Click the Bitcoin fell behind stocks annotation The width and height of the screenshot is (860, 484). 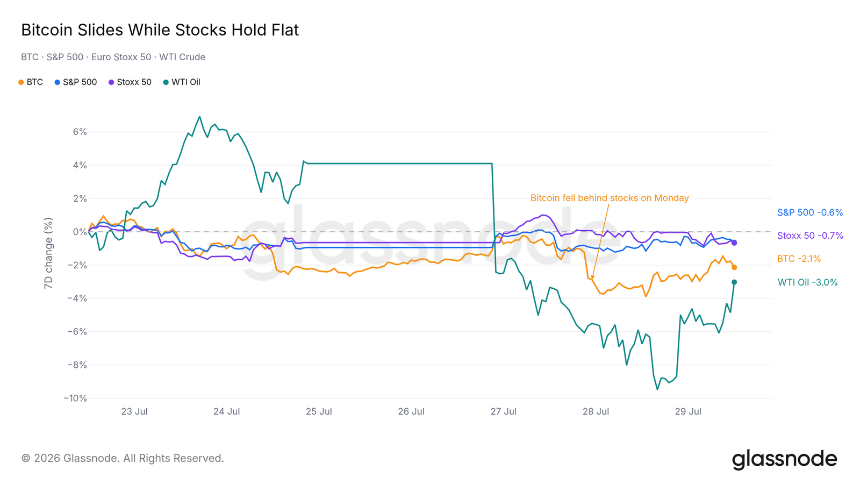(609, 198)
